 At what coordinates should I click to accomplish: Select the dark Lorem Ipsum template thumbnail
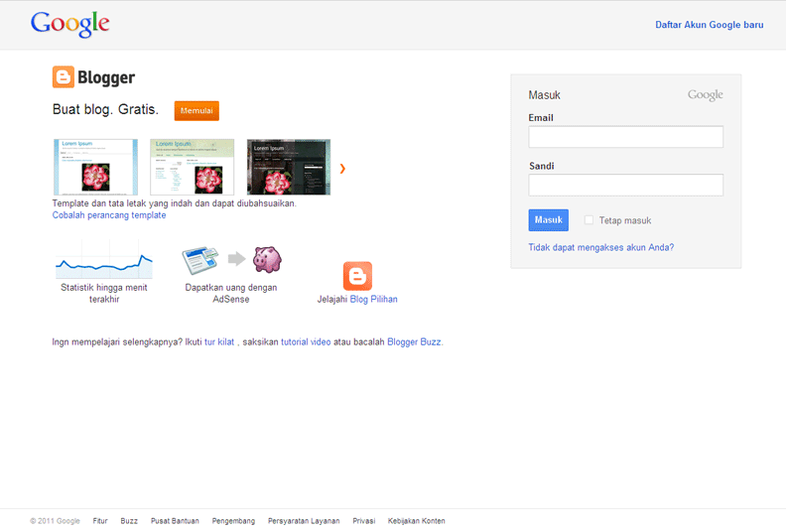coord(288,167)
